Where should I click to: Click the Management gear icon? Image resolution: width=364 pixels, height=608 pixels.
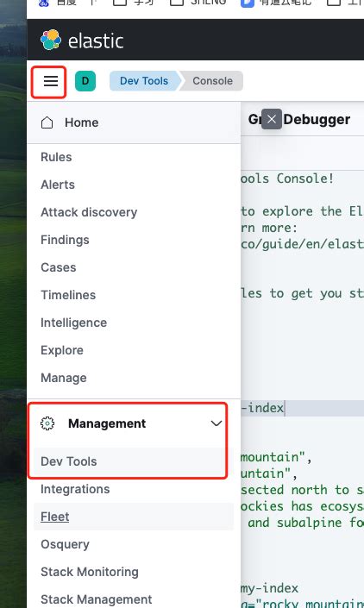(x=47, y=423)
